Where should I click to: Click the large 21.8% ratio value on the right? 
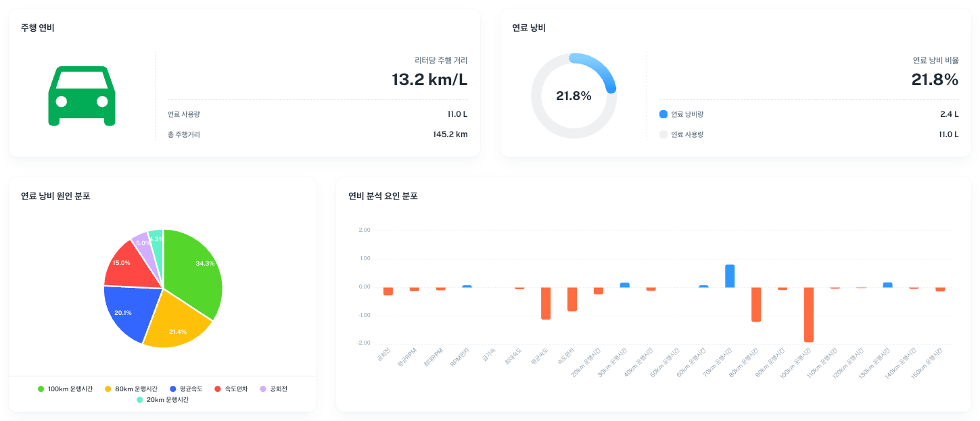coord(935,80)
